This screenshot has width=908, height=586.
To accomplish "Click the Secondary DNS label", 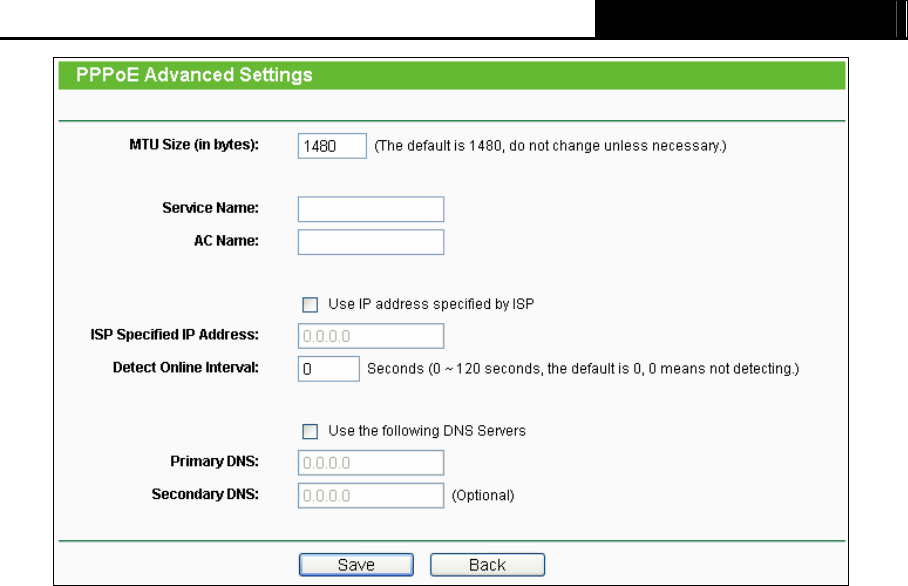I will click(x=205, y=495).
